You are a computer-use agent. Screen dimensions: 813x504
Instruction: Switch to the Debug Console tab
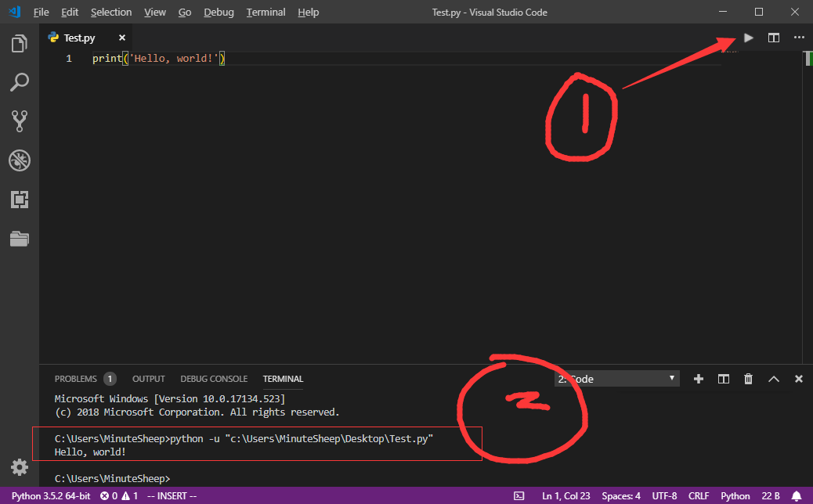pyautogui.click(x=214, y=379)
